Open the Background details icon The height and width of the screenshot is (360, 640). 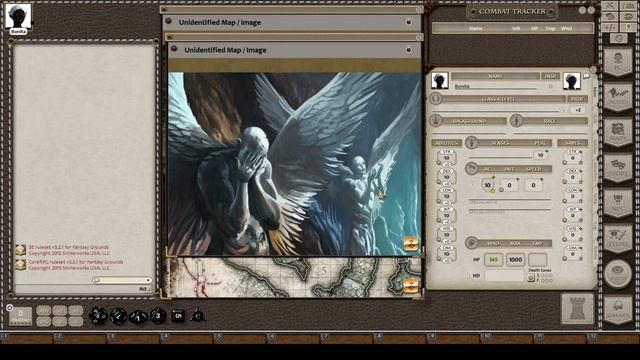[436, 120]
